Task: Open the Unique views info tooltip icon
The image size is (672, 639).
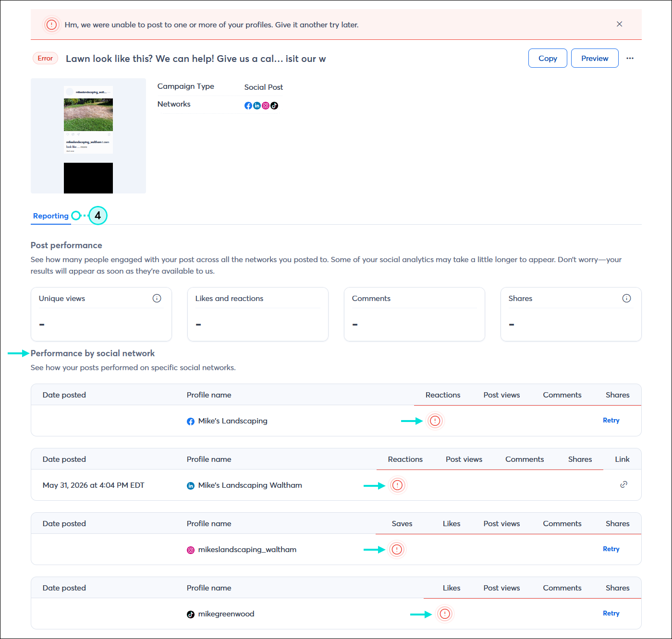Action: [x=157, y=298]
